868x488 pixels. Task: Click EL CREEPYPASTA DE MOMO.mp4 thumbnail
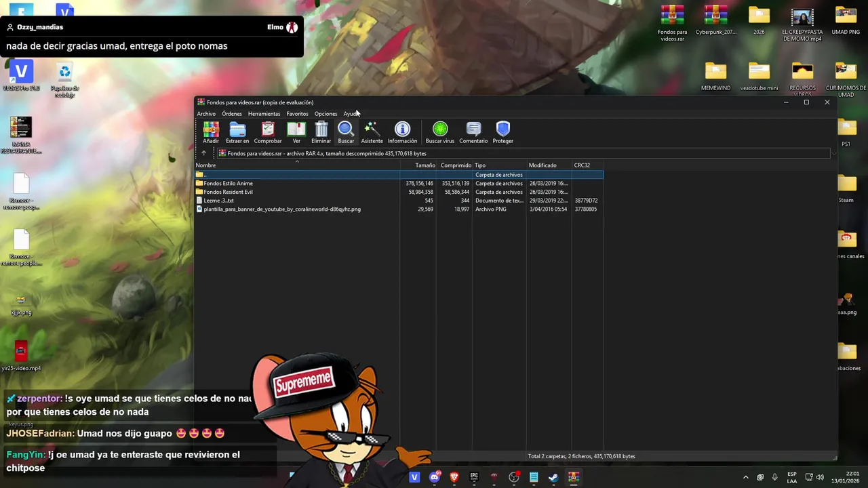click(x=802, y=24)
